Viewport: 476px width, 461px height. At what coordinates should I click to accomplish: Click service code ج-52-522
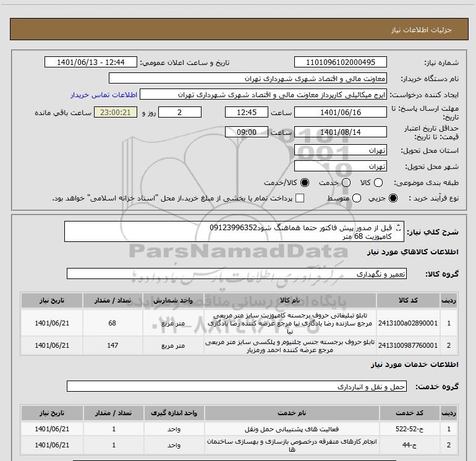[409, 429]
